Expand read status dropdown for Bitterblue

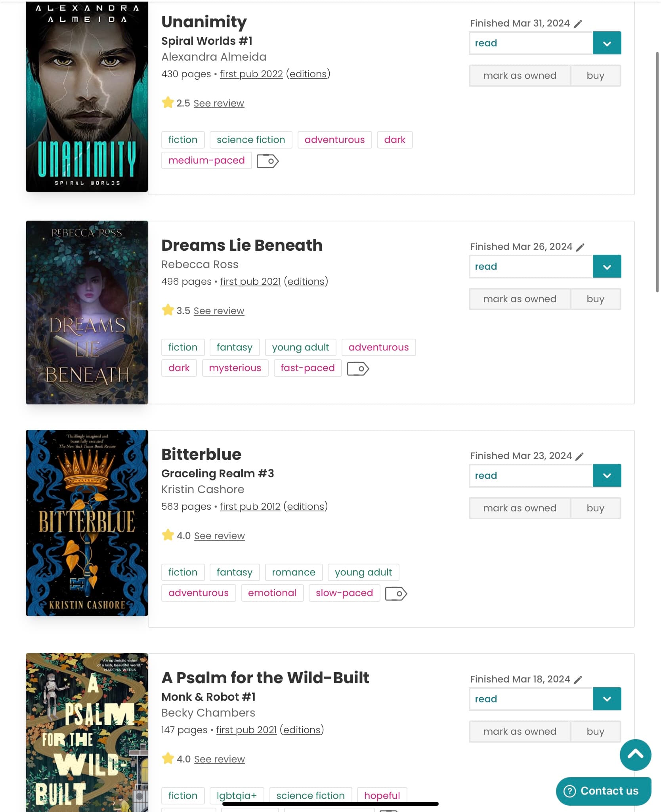(x=607, y=476)
